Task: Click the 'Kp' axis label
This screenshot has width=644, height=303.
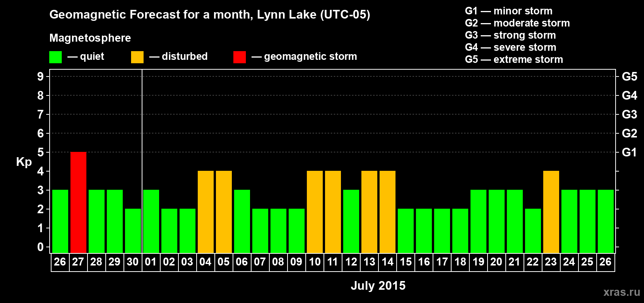Action: (x=24, y=162)
